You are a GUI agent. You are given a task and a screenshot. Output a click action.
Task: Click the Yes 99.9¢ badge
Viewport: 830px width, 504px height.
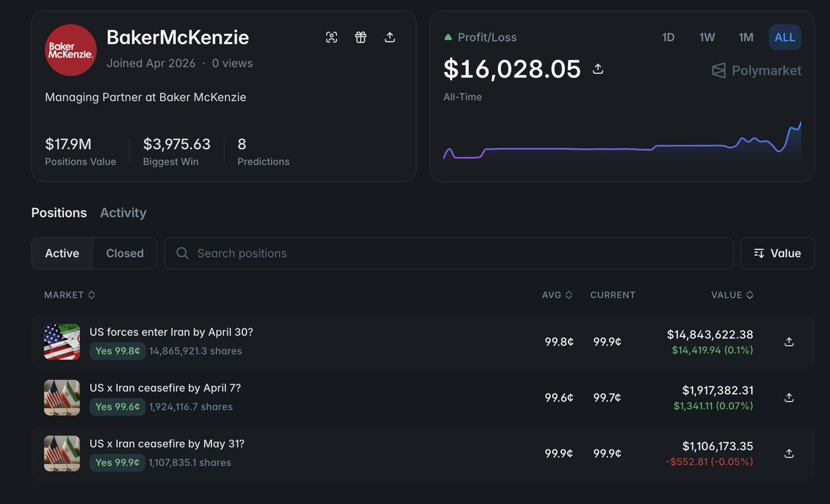tap(118, 463)
